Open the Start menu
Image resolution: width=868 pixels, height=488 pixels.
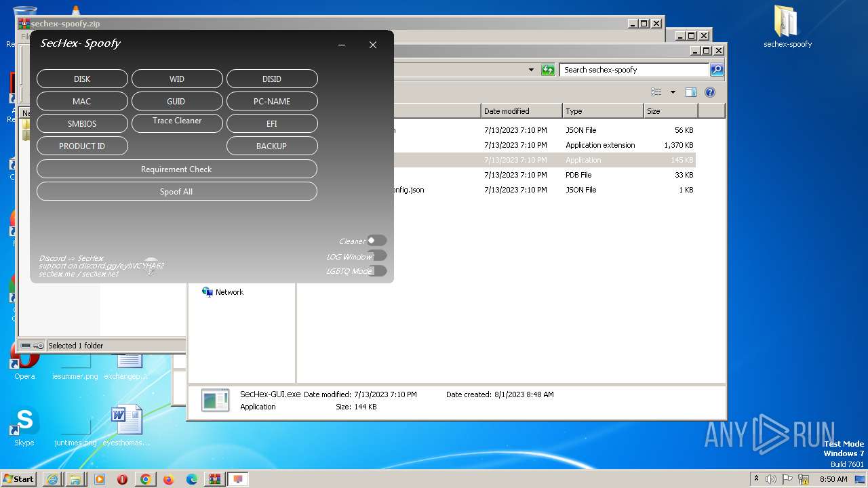[x=19, y=479]
